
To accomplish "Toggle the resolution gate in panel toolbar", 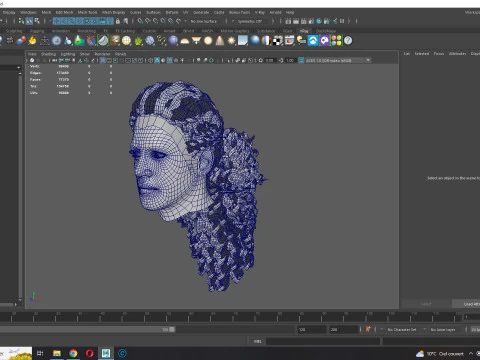I will (x=115, y=60).
